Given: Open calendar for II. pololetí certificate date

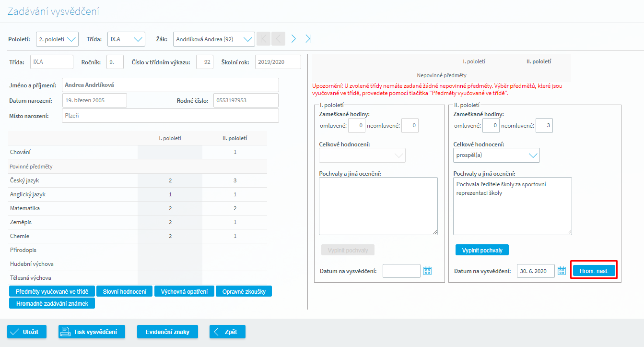Looking at the screenshot, I should tap(562, 271).
